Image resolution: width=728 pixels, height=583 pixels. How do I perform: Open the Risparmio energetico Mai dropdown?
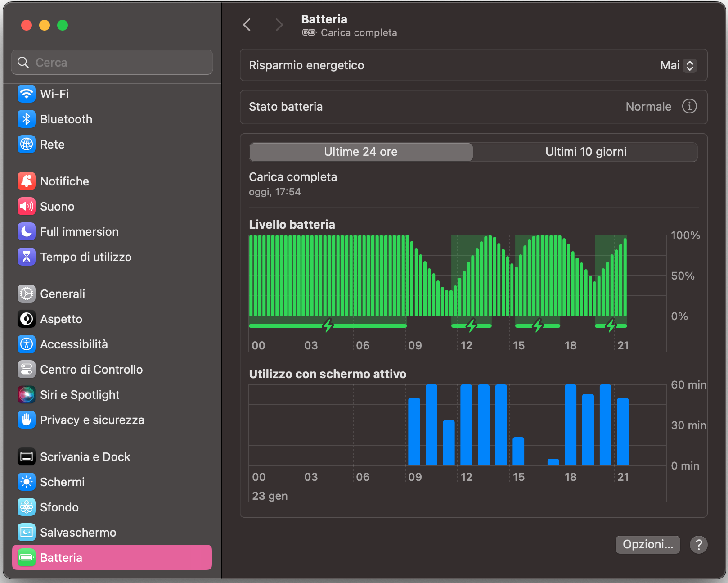[x=679, y=66]
